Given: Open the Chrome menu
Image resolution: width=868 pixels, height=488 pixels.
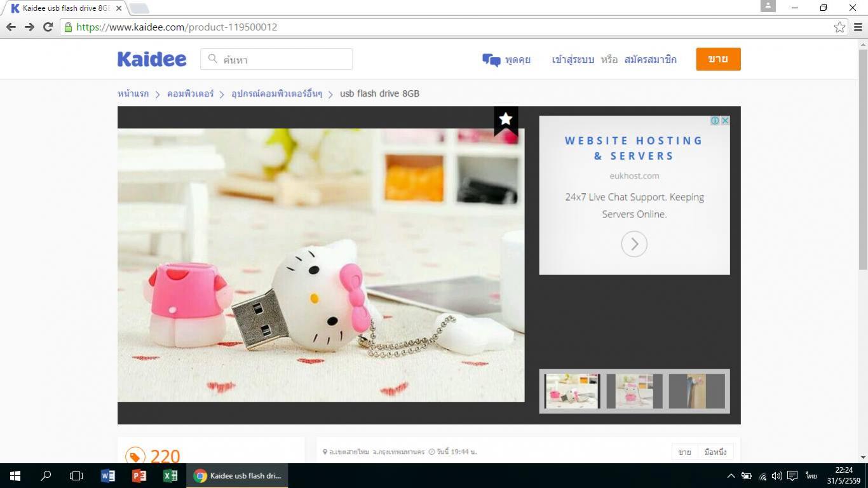Looking at the screenshot, I should [x=858, y=27].
